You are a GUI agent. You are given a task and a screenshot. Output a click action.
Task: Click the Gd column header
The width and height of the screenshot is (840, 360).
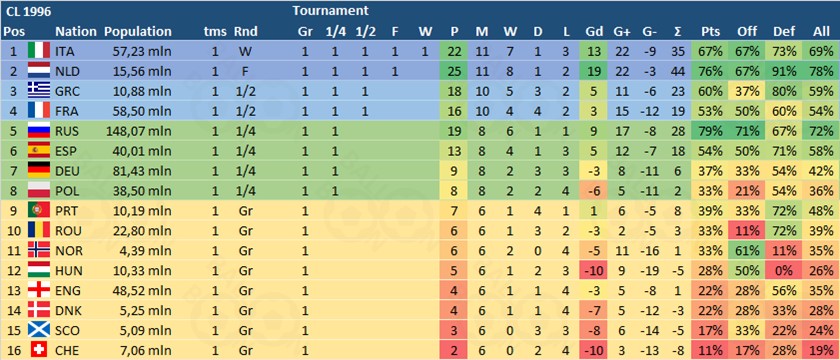(592, 32)
